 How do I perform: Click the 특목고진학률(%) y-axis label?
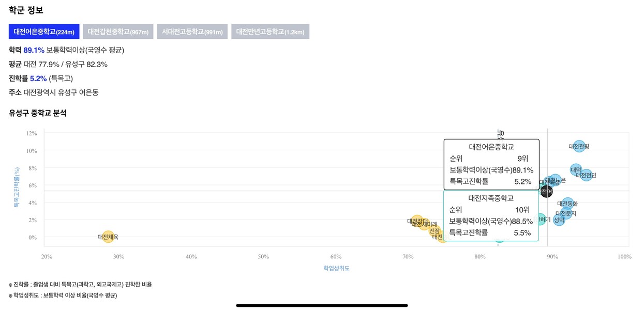(17, 187)
